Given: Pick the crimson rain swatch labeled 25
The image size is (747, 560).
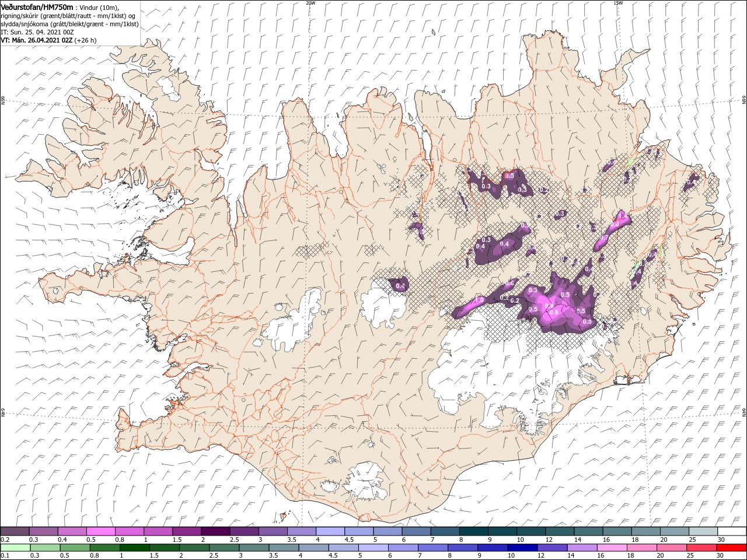Looking at the screenshot, I should (x=701, y=548).
